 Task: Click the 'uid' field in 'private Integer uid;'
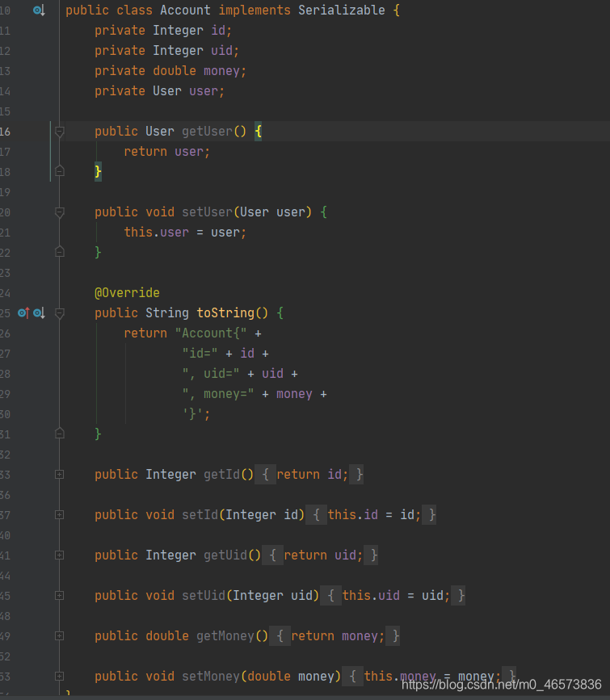(x=221, y=50)
